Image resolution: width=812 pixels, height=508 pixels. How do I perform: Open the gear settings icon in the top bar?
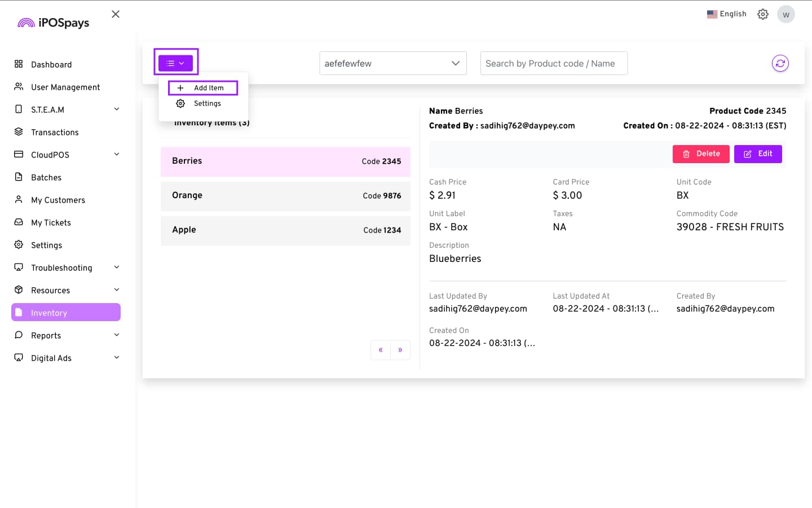(762, 14)
